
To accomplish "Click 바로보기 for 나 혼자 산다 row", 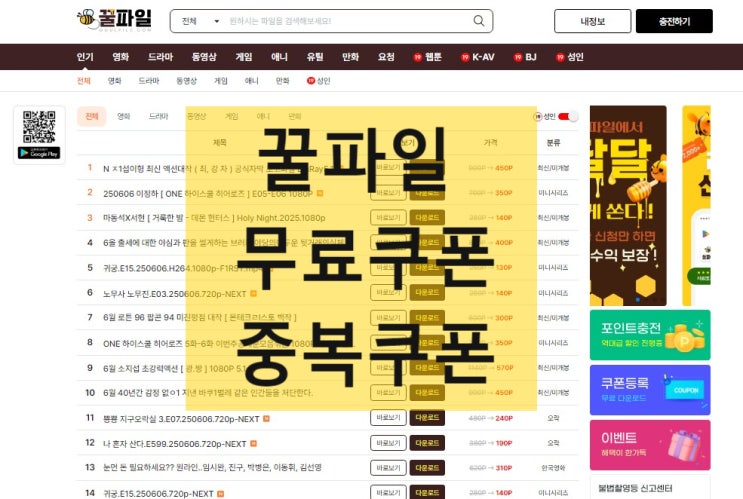I will coord(388,443).
